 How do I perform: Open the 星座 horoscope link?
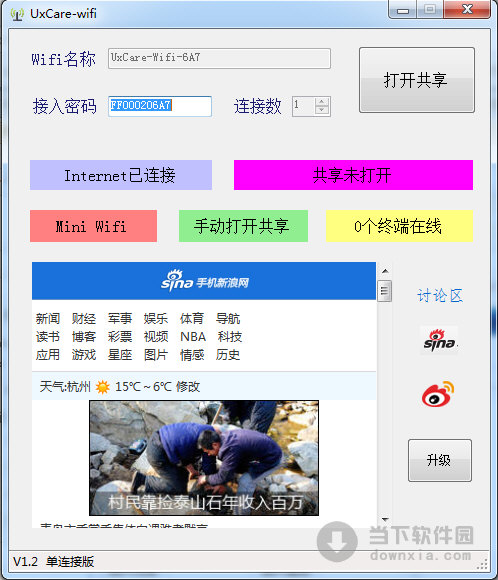[x=120, y=355]
